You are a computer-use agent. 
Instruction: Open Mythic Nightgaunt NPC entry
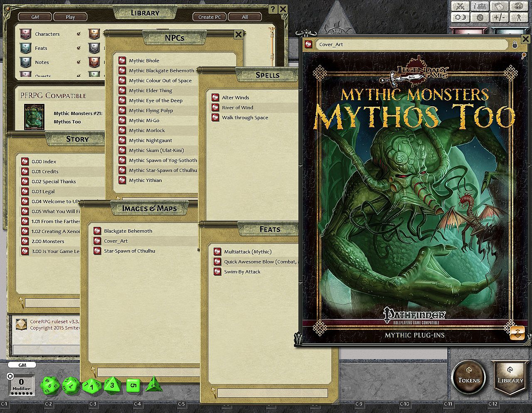click(150, 140)
